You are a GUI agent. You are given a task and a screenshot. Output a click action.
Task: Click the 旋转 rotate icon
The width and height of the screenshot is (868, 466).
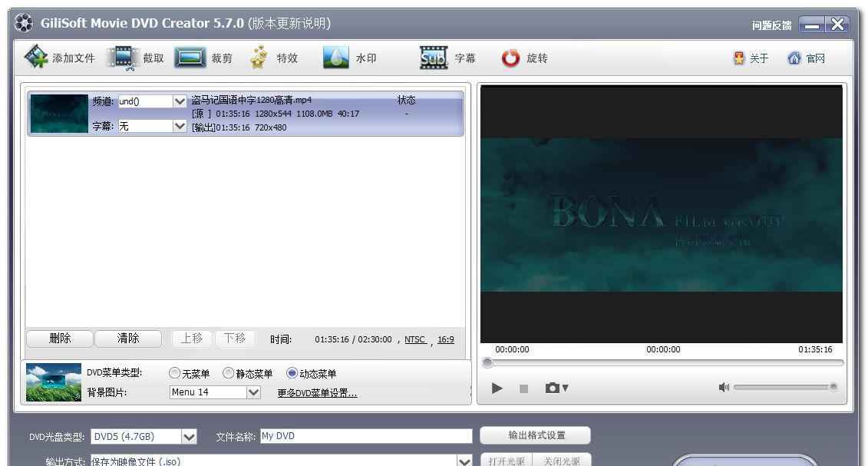(x=510, y=58)
